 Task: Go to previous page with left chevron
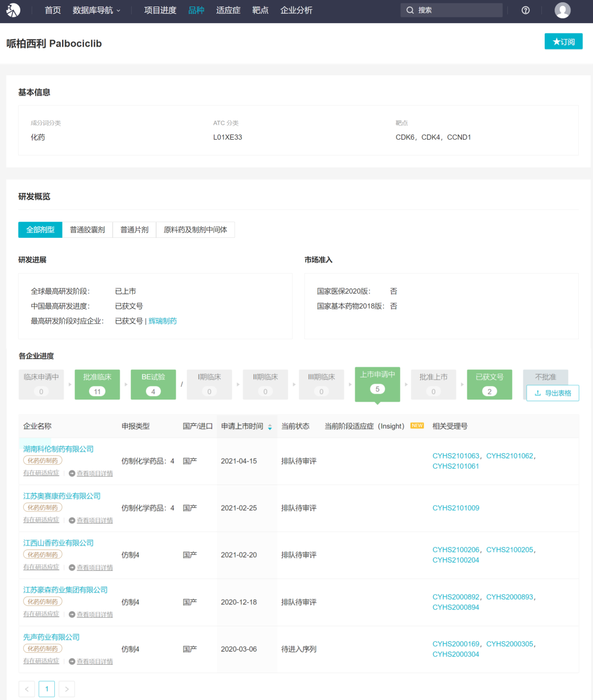27,689
